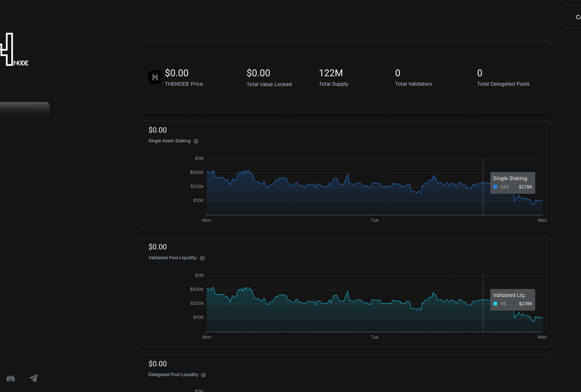Click the Total Value Locked stat card
The height and width of the screenshot is (392, 581).
269,77
